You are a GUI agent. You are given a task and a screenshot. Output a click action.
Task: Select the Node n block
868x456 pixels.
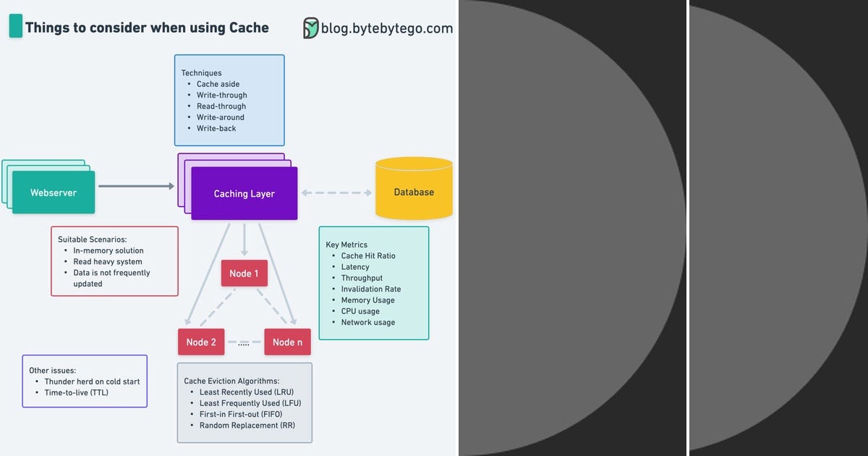pyautogui.click(x=287, y=342)
